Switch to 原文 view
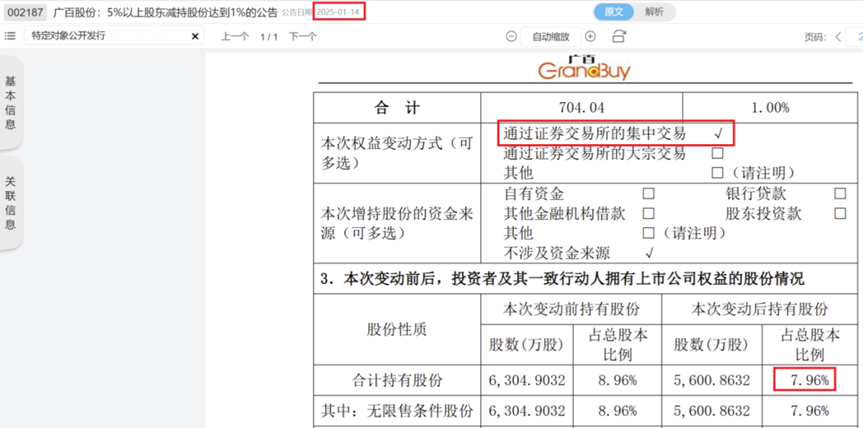863x428 pixels. [x=614, y=12]
